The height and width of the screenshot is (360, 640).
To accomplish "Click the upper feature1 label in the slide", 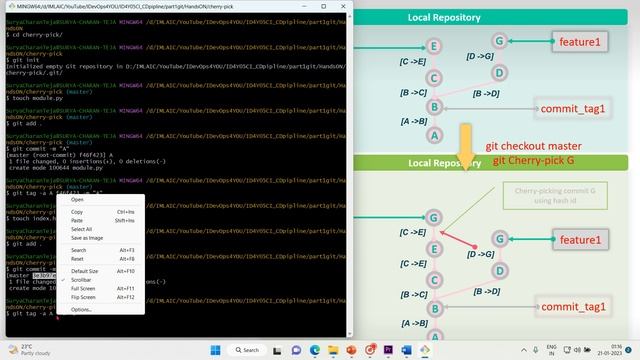I will (580, 42).
